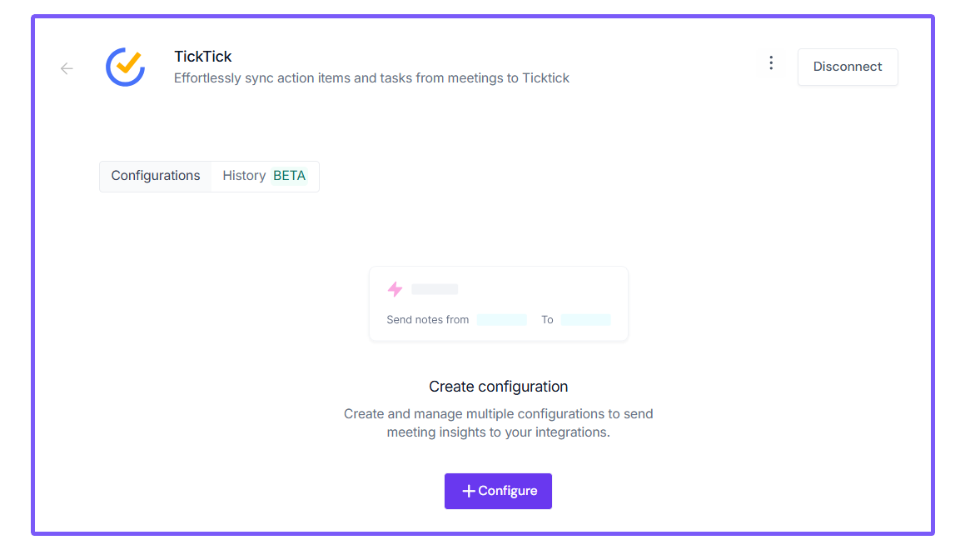Click the pink lightning bolt icon

point(395,289)
